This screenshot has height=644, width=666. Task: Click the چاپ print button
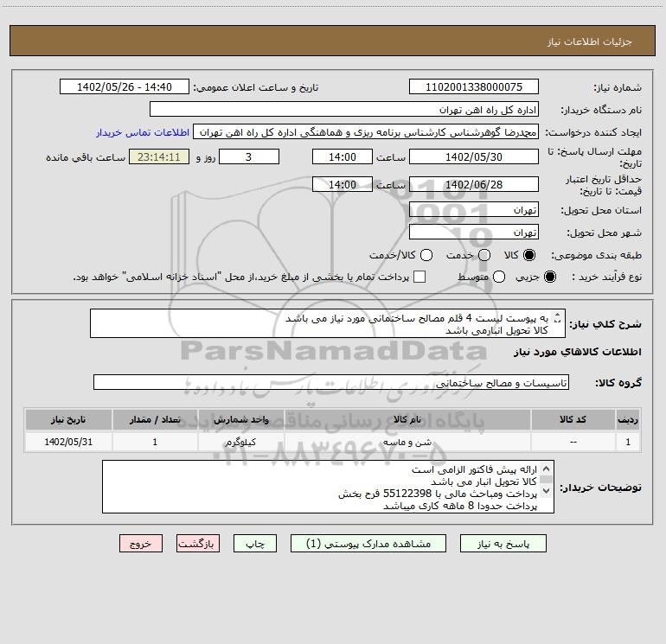[255, 544]
